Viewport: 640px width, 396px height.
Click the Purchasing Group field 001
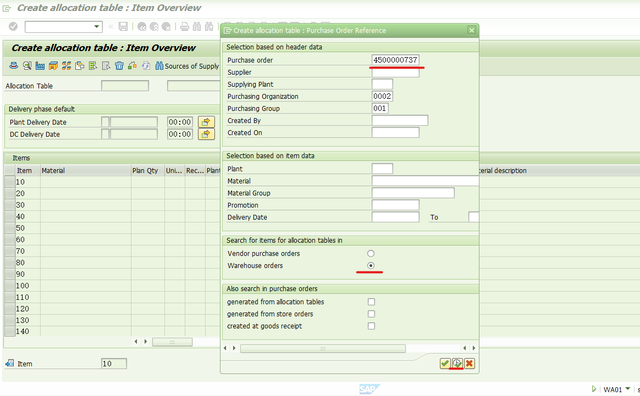click(380, 108)
